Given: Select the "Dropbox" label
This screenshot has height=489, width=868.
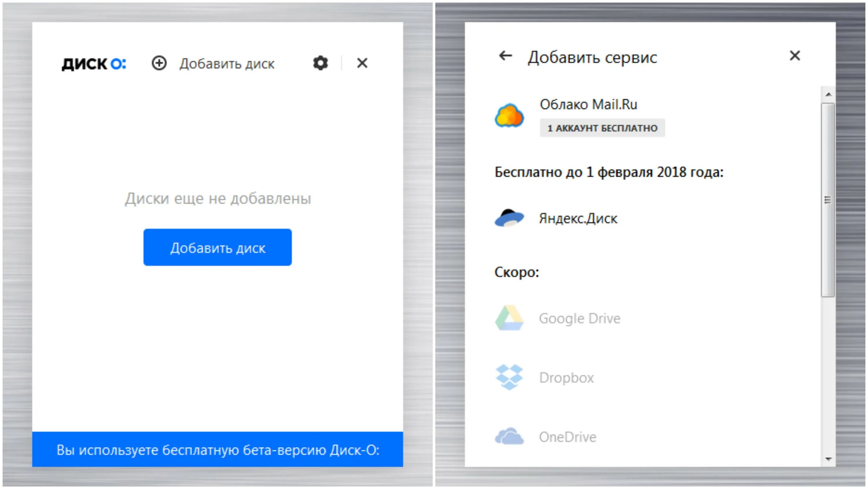Looking at the screenshot, I should pos(566,378).
